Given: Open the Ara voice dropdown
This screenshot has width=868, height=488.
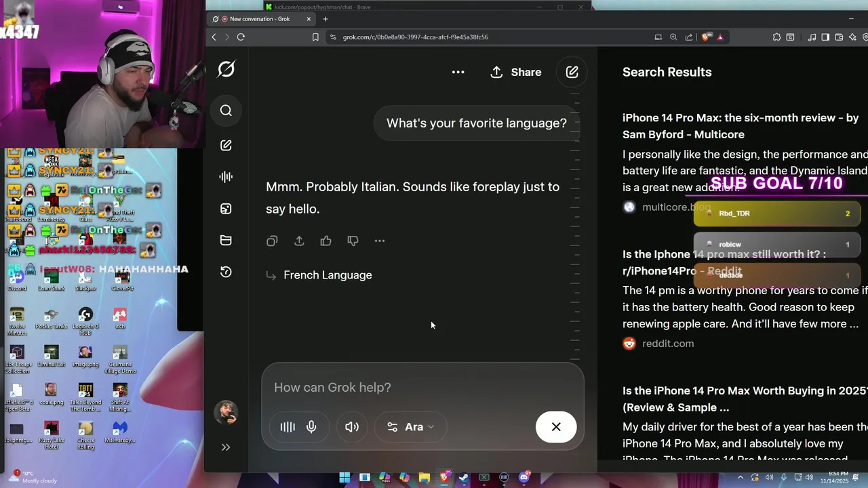Looking at the screenshot, I should (x=411, y=427).
